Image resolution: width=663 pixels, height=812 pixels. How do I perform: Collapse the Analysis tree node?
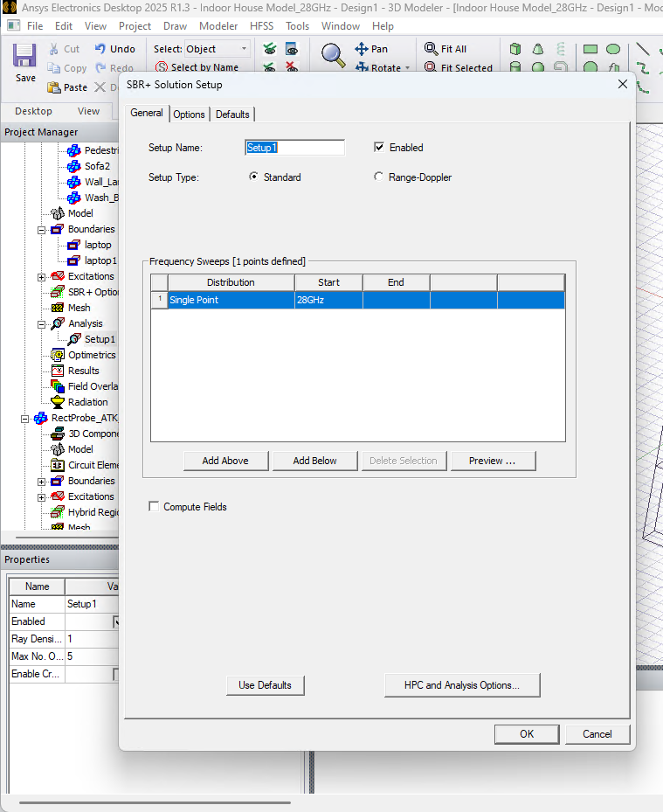tap(41, 323)
